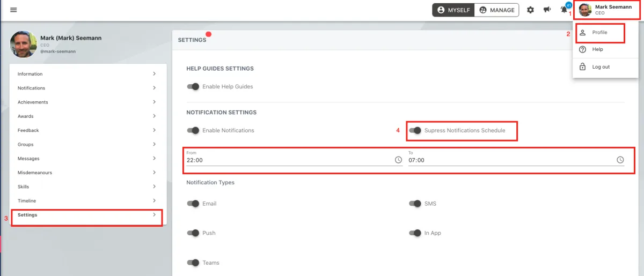Open Notifications in the sidebar
The height and width of the screenshot is (276, 644).
point(89,88)
